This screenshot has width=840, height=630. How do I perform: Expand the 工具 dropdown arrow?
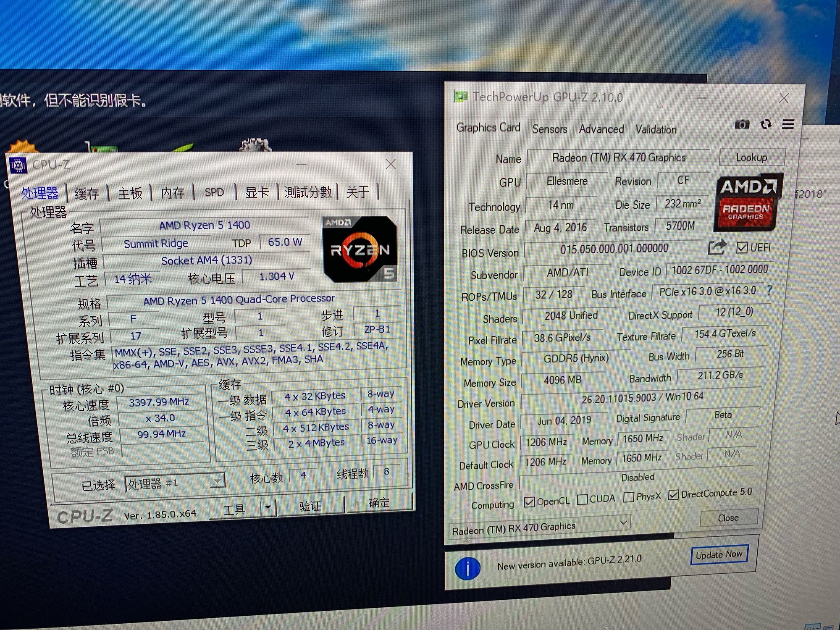[x=268, y=508]
